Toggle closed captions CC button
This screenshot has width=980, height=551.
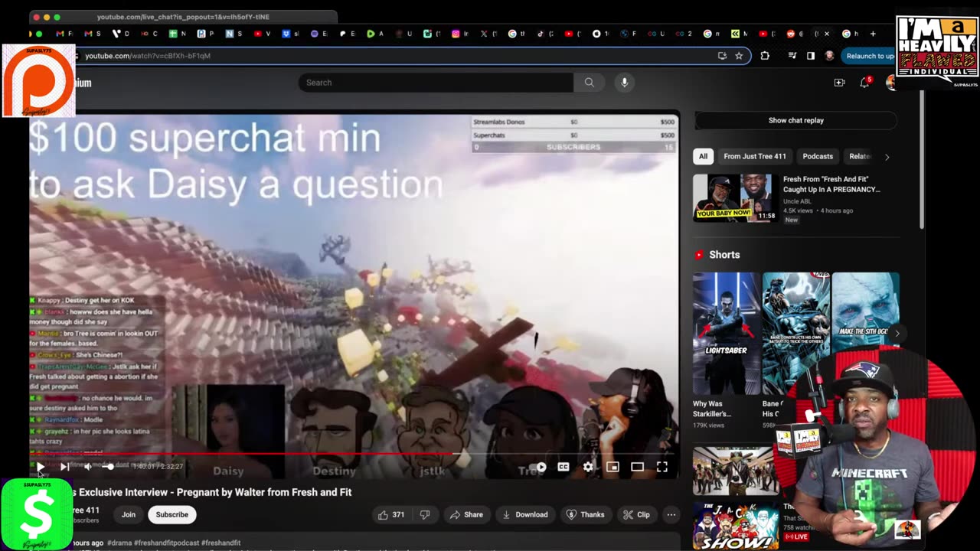[x=563, y=467]
